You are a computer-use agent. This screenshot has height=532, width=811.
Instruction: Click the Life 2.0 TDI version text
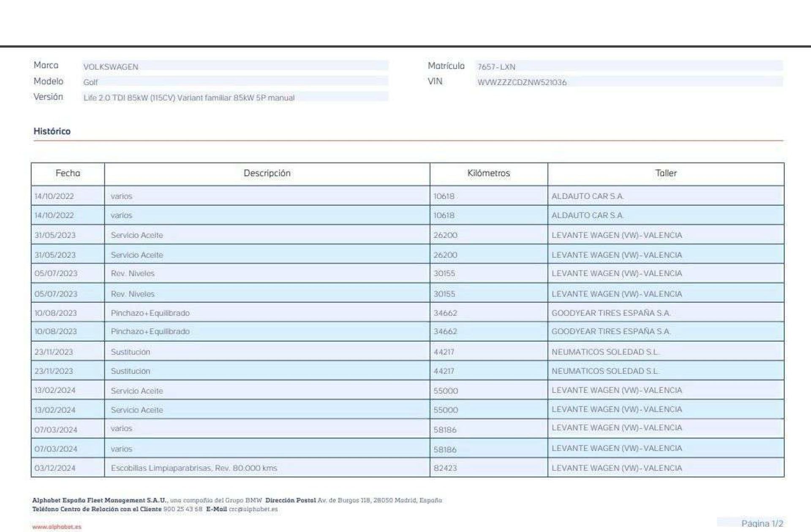pos(189,98)
